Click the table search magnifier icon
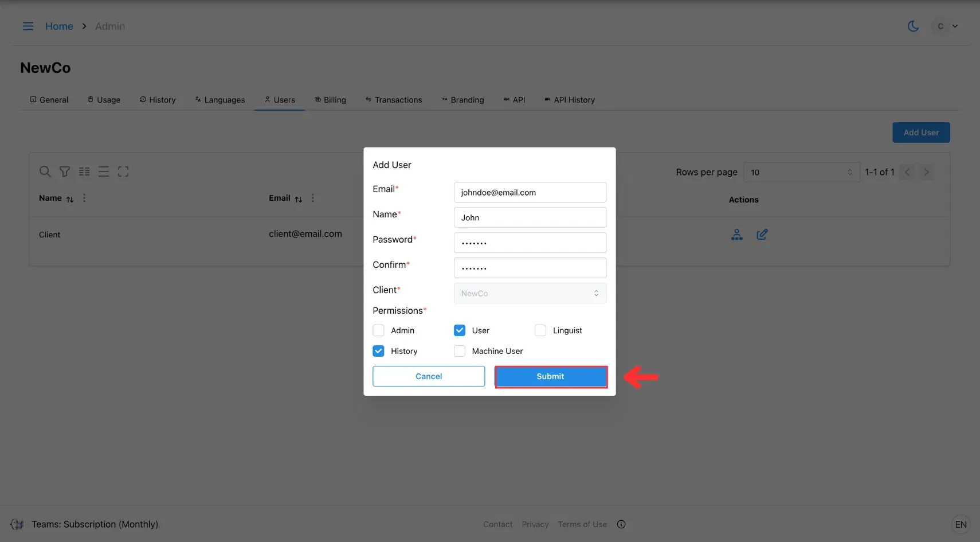This screenshot has width=980, height=542. click(45, 171)
